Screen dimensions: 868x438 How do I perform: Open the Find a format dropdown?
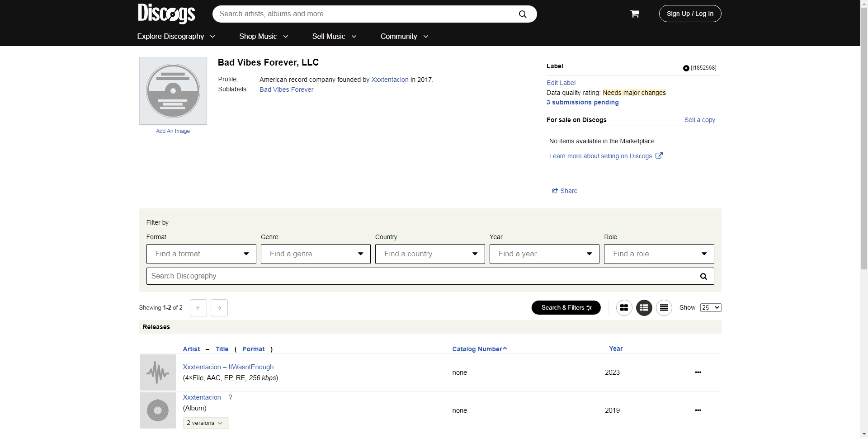[x=201, y=254]
